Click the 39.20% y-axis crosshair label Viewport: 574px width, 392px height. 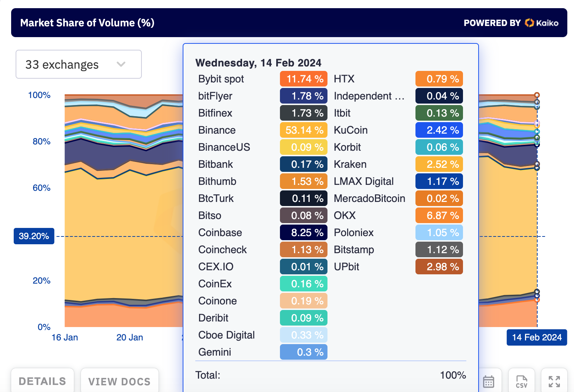34,236
